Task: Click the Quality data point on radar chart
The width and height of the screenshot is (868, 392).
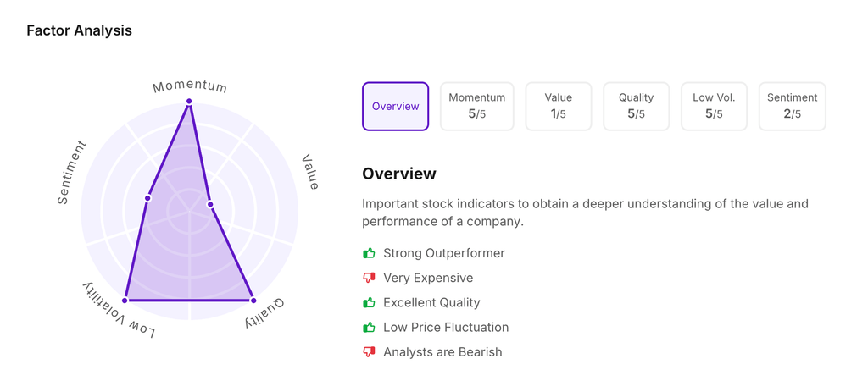Action: click(x=253, y=301)
